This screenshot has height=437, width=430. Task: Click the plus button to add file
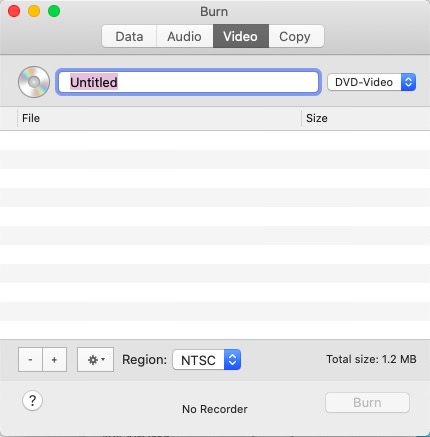point(54,360)
